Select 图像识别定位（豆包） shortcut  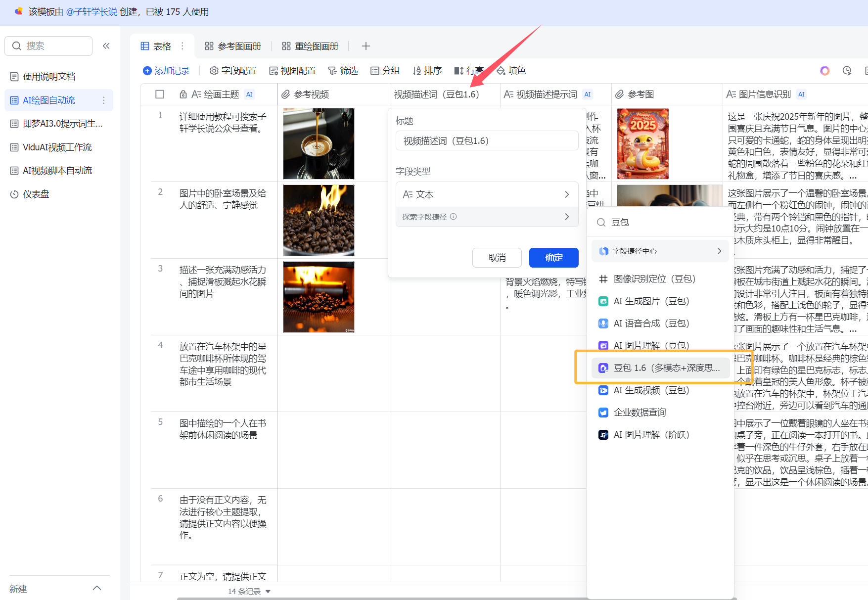tap(660, 279)
